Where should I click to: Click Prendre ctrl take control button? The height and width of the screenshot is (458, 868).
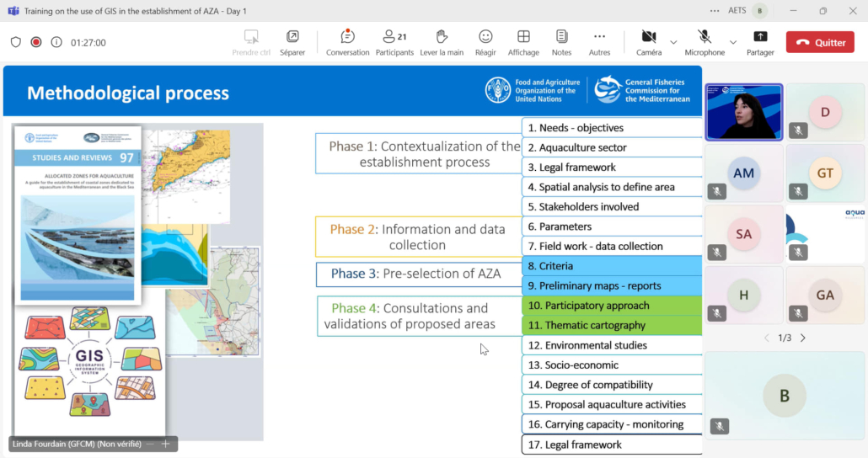[251, 43]
